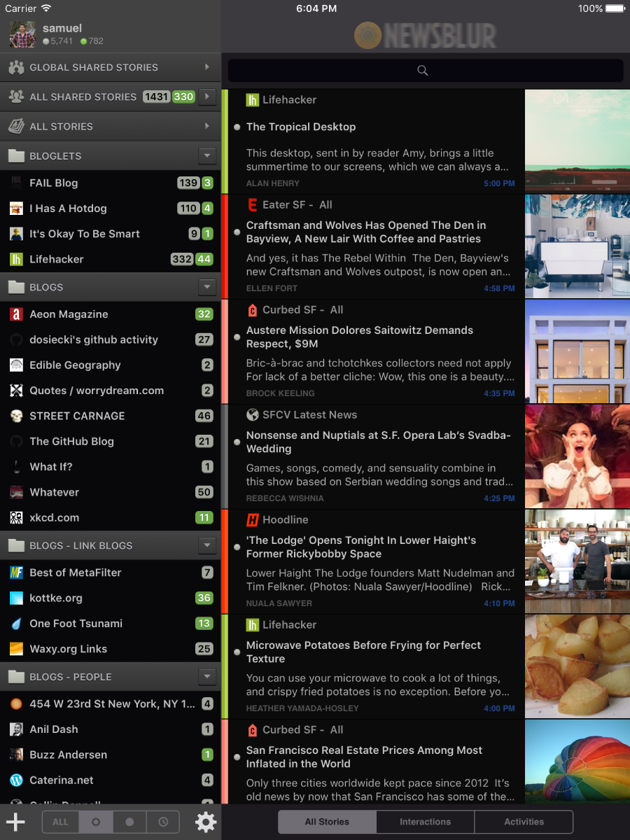Image resolution: width=630 pixels, height=840 pixels.
Task: Open the Edible Geography feed icon
Action: pyautogui.click(x=16, y=365)
